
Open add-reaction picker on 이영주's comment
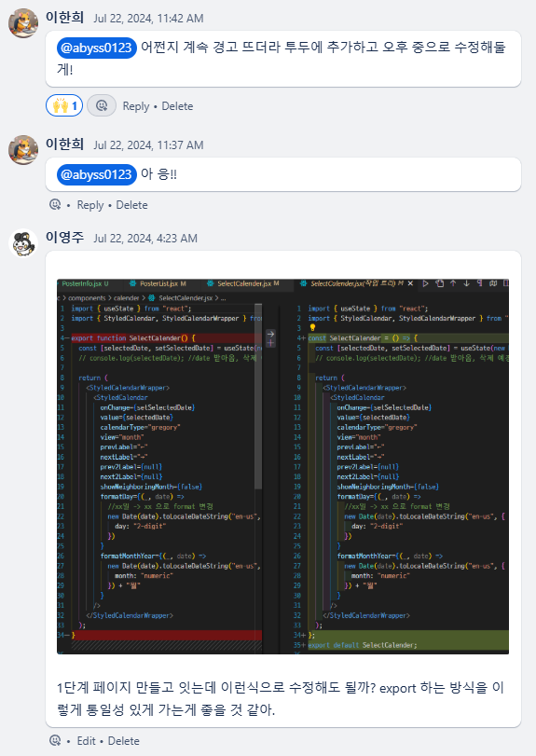pyautogui.click(x=55, y=740)
